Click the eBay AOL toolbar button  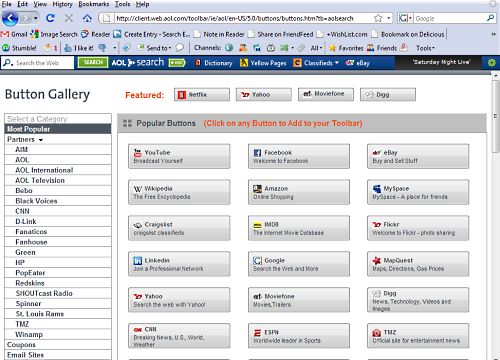click(358, 63)
